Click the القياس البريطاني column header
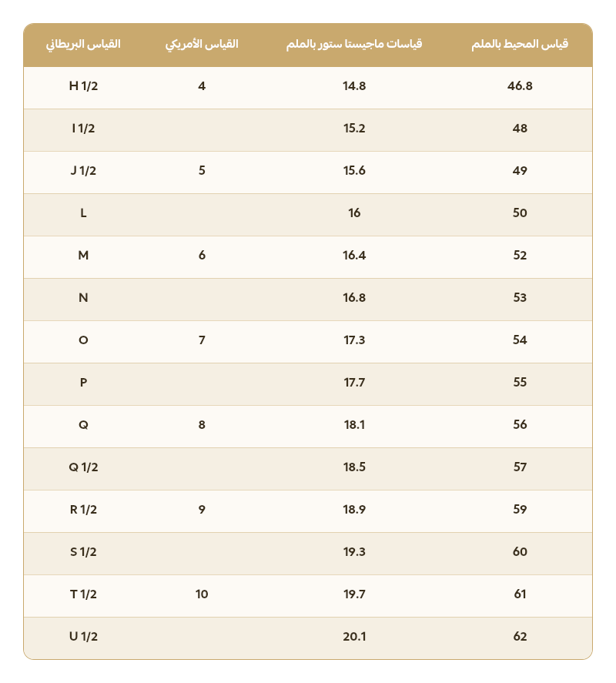 tap(83, 44)
